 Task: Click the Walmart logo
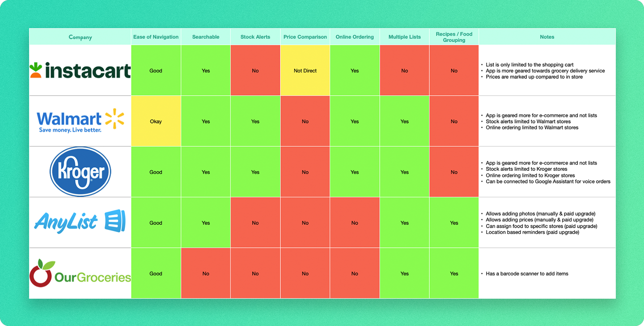click(80, 120)
